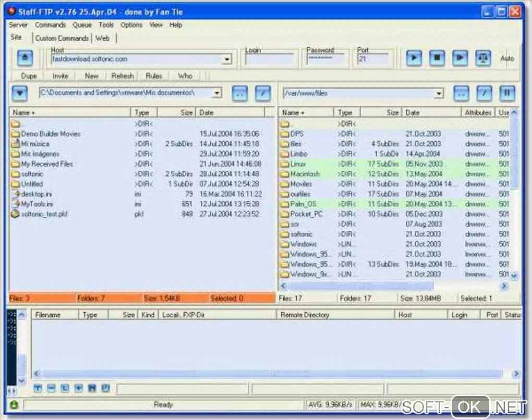Select the Limbo remote folder

[298, 154]
